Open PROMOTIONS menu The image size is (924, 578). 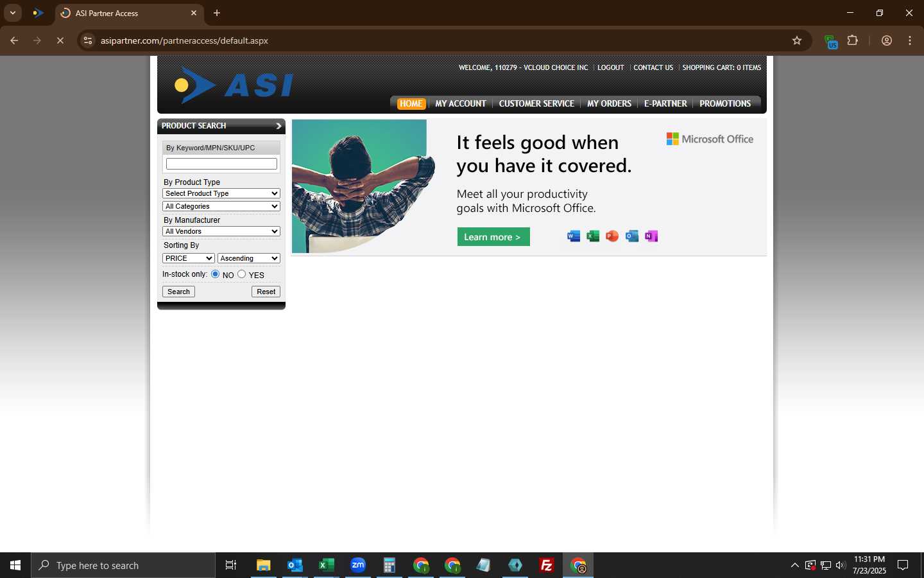point(725,103)
